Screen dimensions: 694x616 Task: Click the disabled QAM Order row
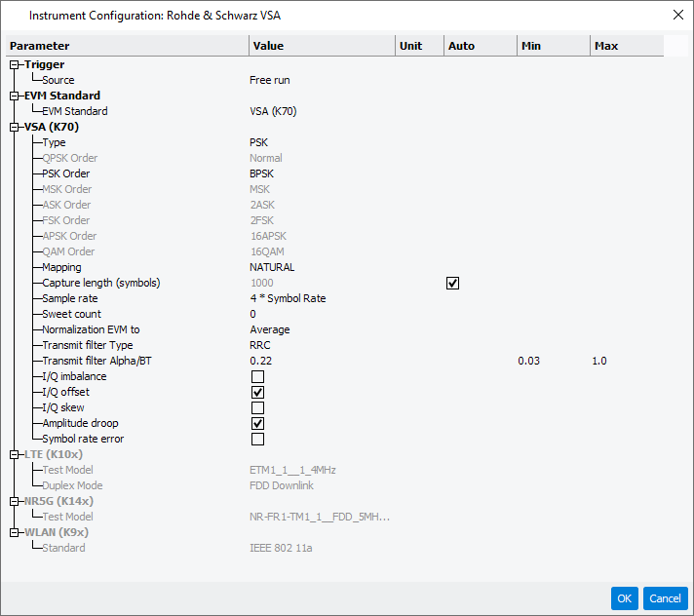68,251
